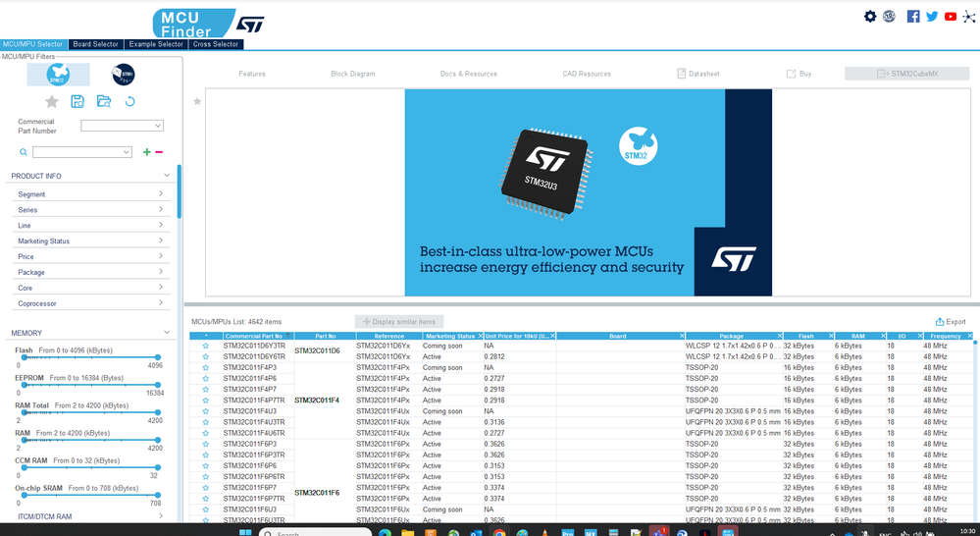Screen dimensions: 980x536
Task: Open the ST anniversary badge icon
Action: (889, 17)
